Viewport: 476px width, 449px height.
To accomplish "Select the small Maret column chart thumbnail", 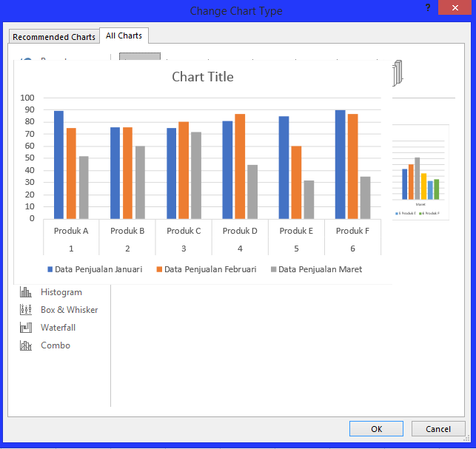I will click(x=420, y=172).
